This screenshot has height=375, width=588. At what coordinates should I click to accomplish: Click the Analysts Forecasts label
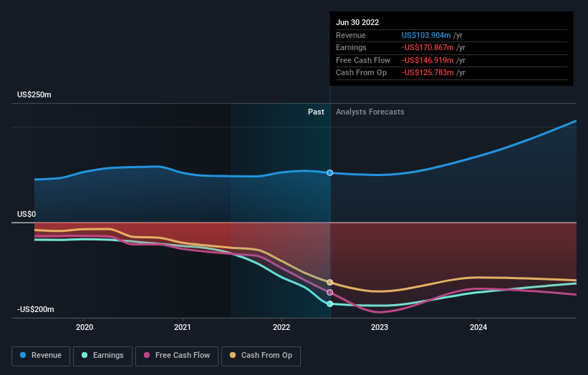click(370, 112)
